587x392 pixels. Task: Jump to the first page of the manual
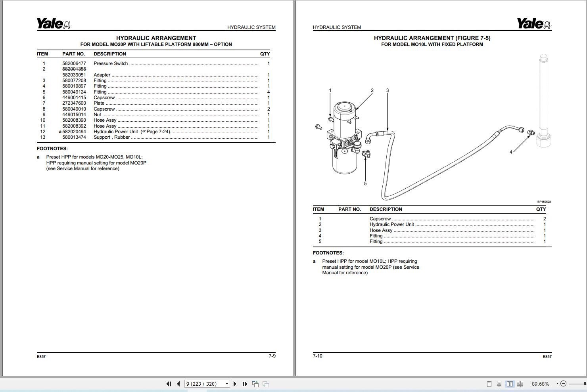click(169, 384)
